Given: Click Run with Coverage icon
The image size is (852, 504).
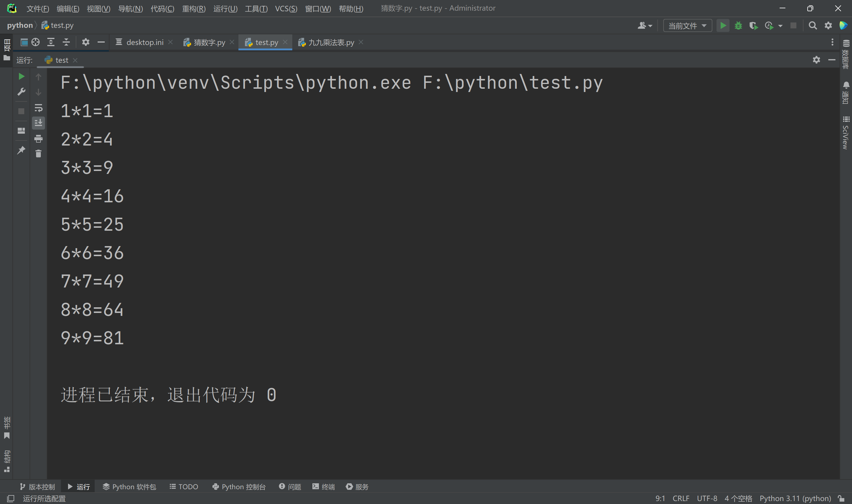Looking at the screenshot, I should click(753, 25).
